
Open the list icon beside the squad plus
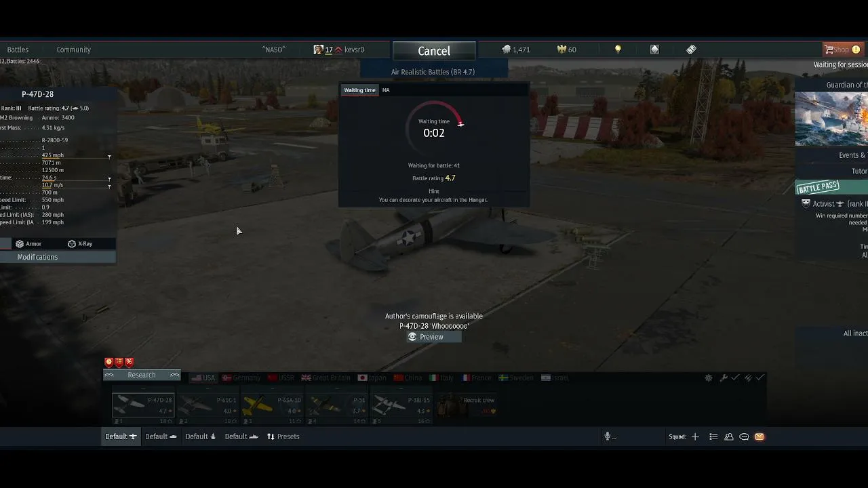coord(713,436)
